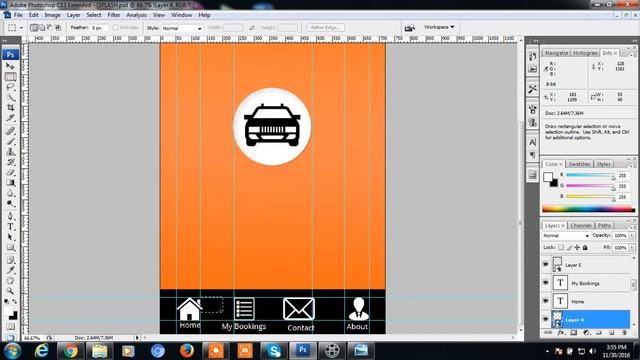This screenshot has width=640, height=360.
Task: Select the Gradient tool
Action: 10,183
